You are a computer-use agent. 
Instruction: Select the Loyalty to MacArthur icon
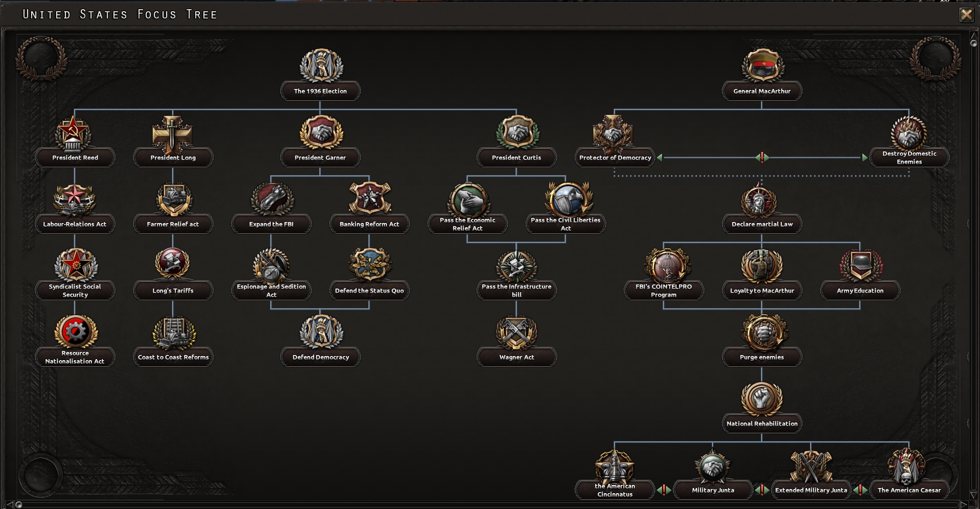(x=762, y=265)
